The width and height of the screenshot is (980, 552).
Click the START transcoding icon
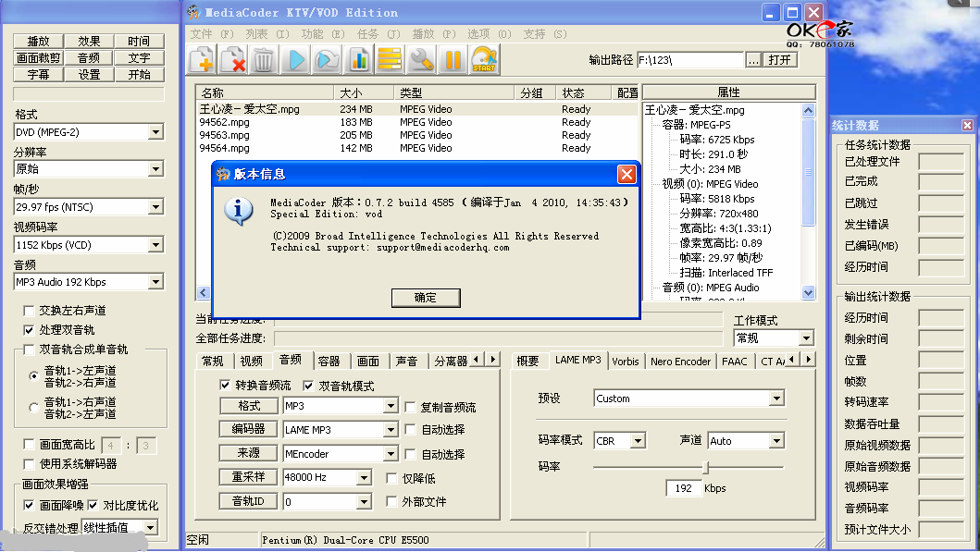(x=484, y=60)
